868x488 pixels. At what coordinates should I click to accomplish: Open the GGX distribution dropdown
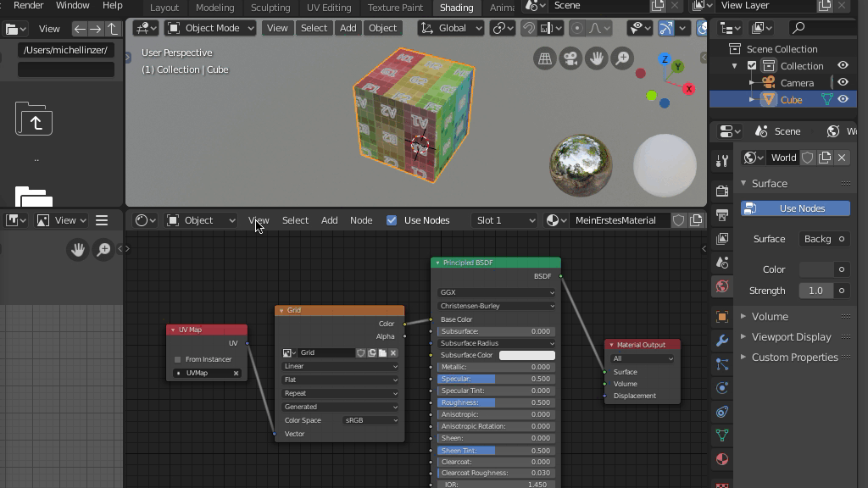point(496,292)
